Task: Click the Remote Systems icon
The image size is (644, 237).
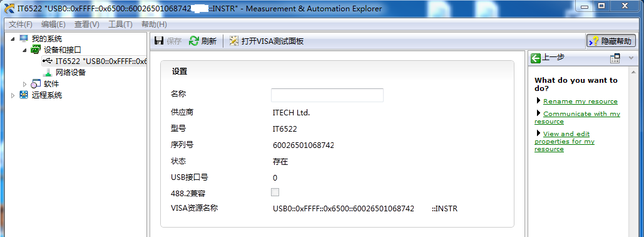Action: [24, 95]
